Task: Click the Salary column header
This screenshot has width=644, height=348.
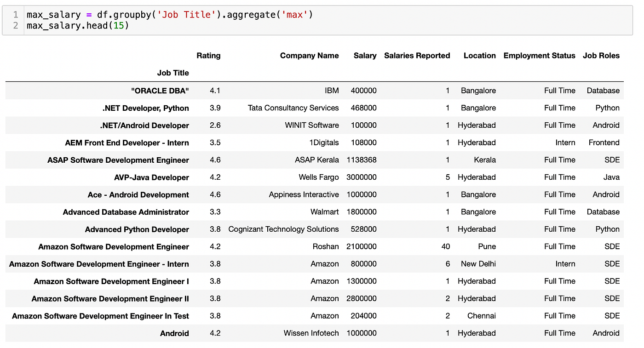Action: 365,56
